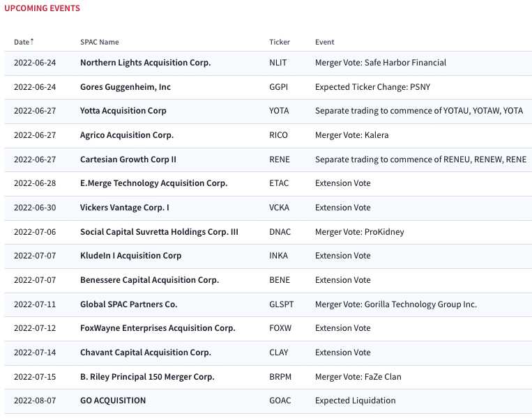
Task: Click event Merger Vote: ProKidney
Action: click(360, 232)
